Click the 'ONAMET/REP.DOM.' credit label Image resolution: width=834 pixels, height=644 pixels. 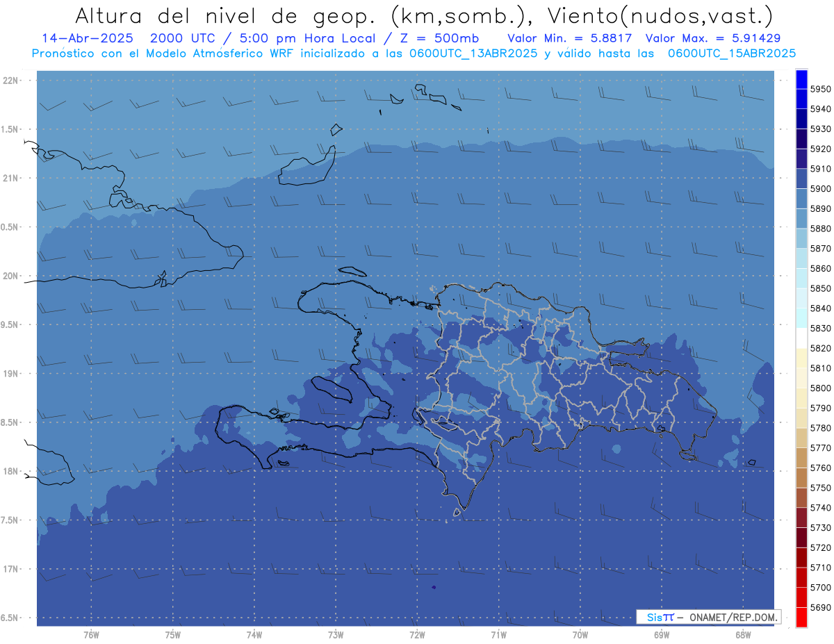733,617
